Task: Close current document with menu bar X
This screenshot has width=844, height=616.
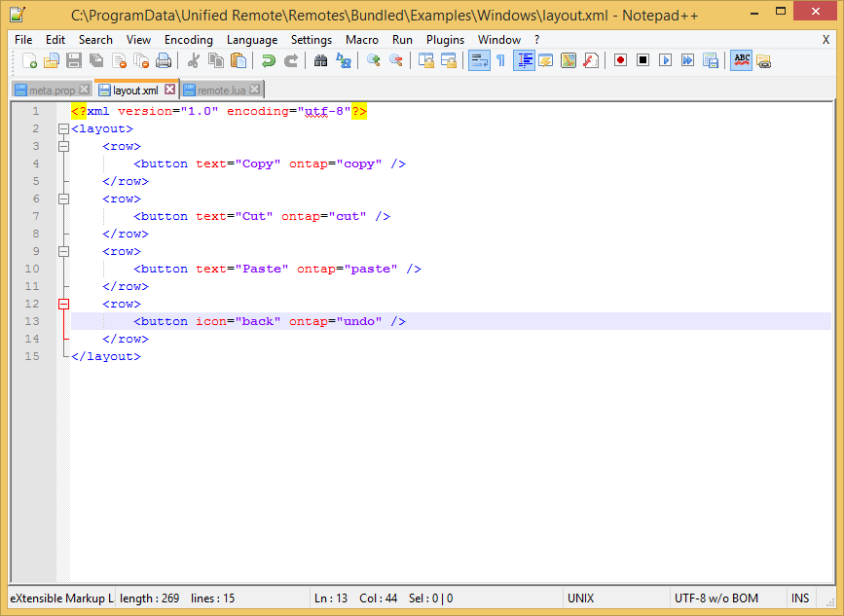Action: 826,40
